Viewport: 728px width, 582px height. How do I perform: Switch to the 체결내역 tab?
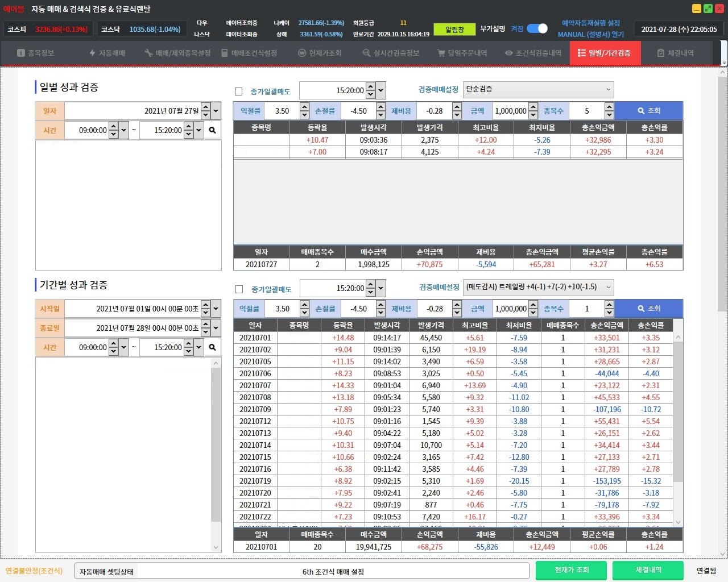[675, 53]
